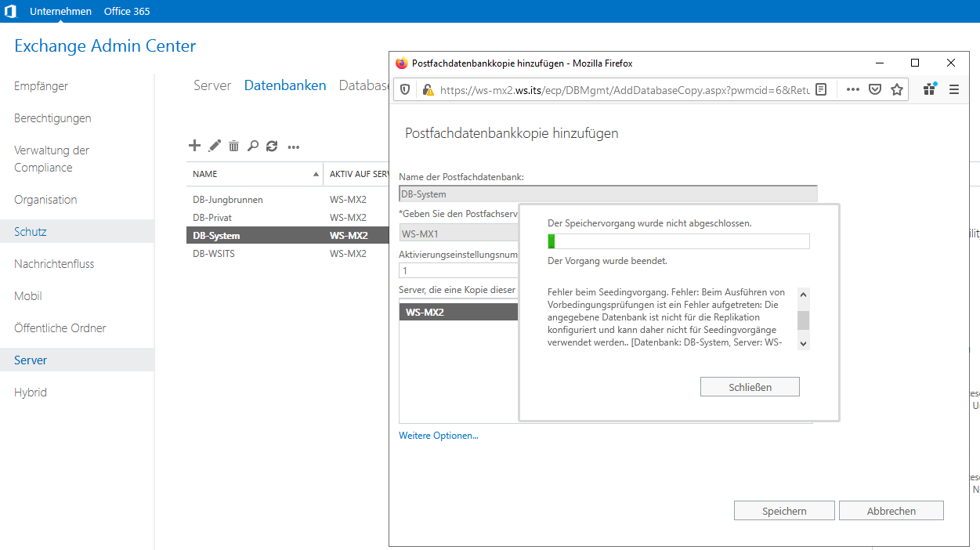Click the Office logo icon in top bar
This screenshot has width=980, height=550.
(x=10, y=11)
